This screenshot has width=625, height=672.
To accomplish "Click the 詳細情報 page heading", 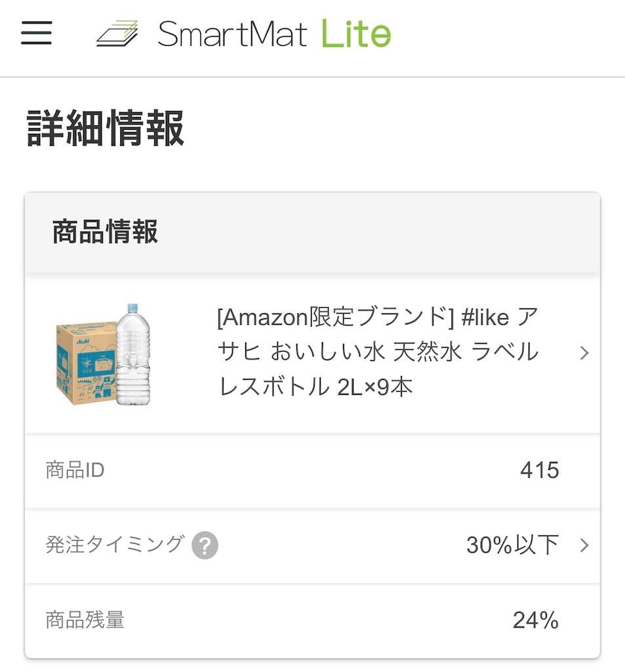I will pos(106,129).
